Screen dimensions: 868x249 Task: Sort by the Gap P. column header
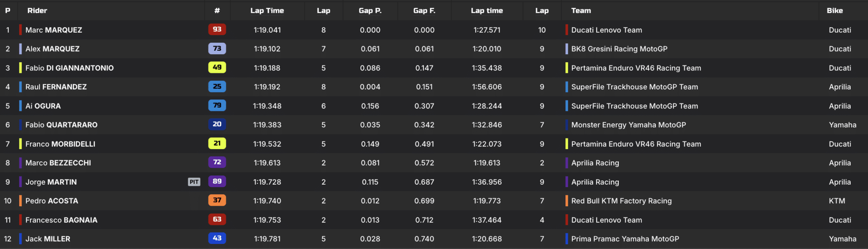(x=370, y=11)
